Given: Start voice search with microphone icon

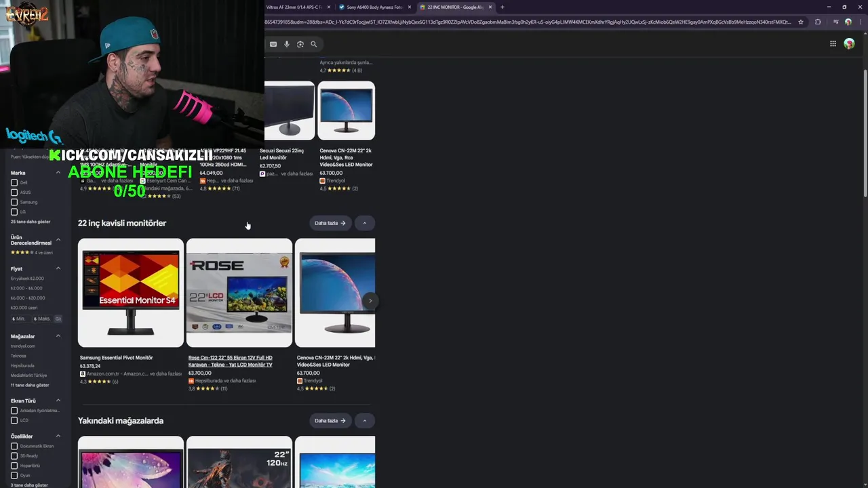Looking at the screenshot, I should coord(287,44).
